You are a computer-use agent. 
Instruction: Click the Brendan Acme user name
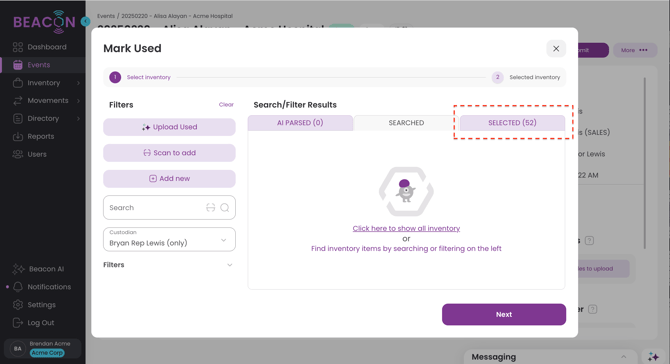click(50, 343)
